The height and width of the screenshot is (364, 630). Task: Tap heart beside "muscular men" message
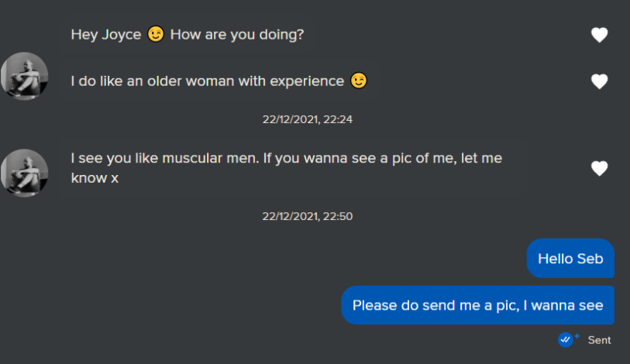[599, 168]
